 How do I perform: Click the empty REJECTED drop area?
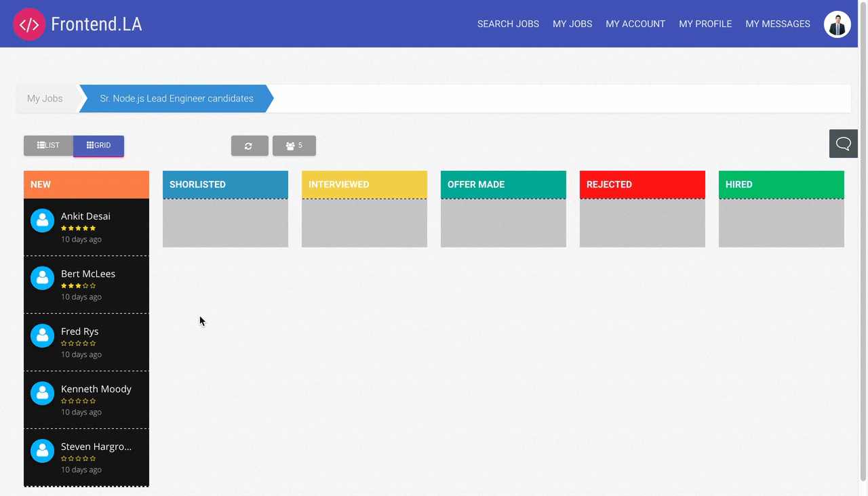(642, 223)
